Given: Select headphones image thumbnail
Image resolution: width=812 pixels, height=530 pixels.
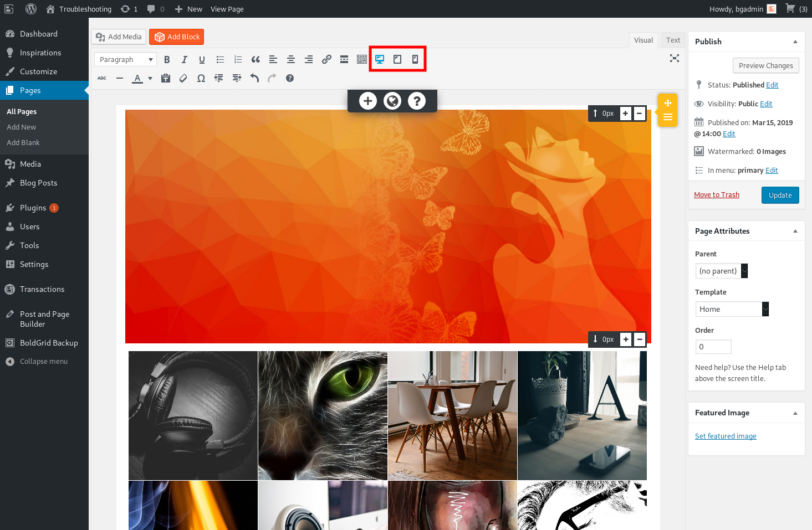Looking at the screenshot, I should pyautogui.click(x=193, y=415).
